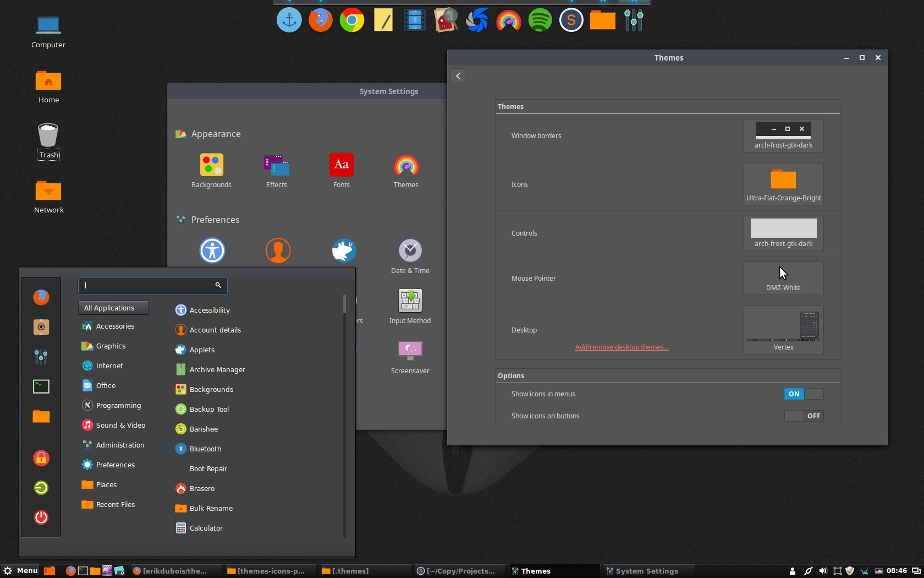This screenshot has width=924, height=578.
Task: Open Controls theme chooser
Action: (783, 233)
